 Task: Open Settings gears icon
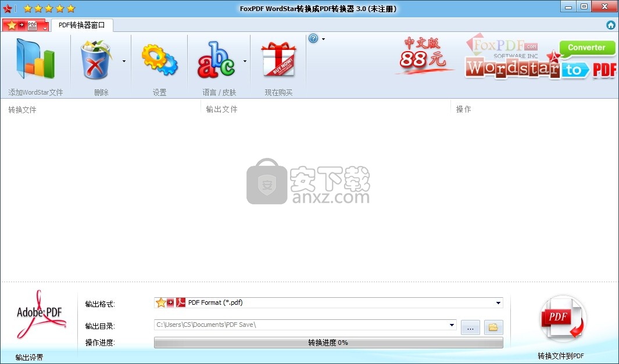pyautogui.click(x=159, y=60)
